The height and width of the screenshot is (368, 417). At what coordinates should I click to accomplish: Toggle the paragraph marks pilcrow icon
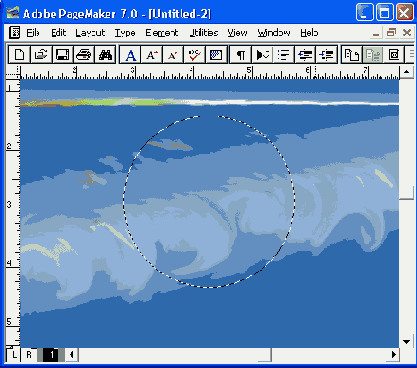[241, 55]
